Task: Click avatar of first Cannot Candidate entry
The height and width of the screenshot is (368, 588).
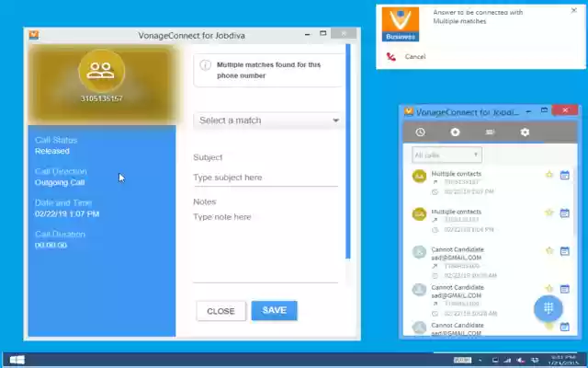Action: (x=419, y=252)
